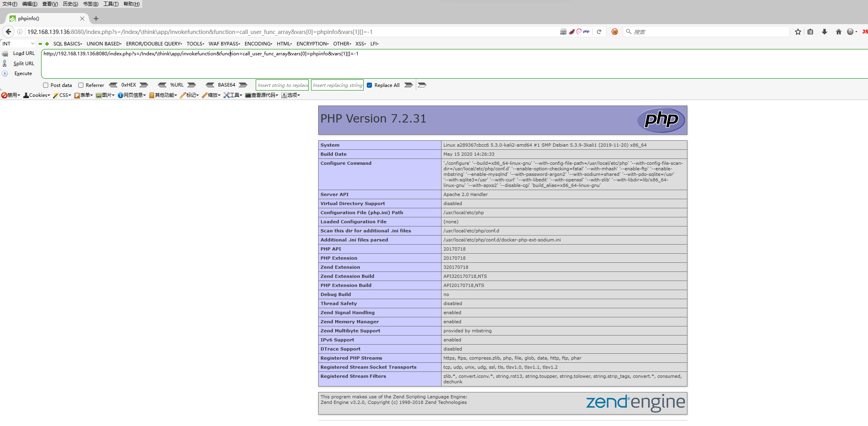The width and height of the screenshot is (868, 426).
Task: Open the 文件(F) menu
Action: pyautogui.click(x=10, y=4)
